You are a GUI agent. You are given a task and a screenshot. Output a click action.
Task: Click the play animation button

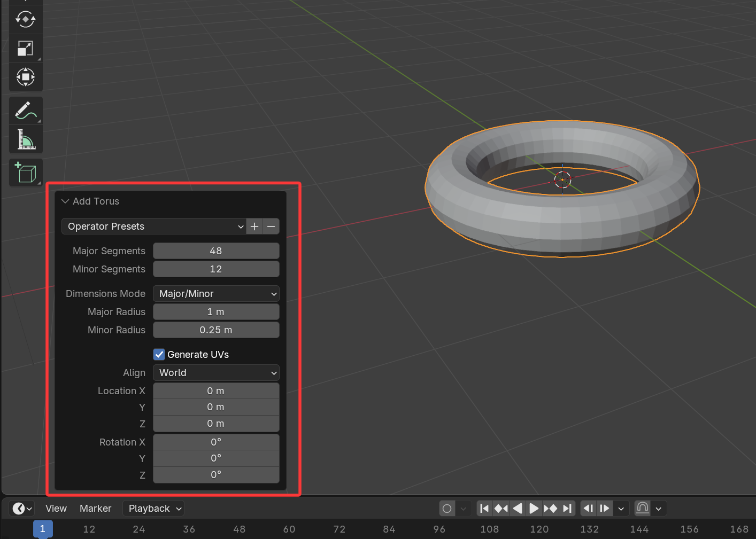pos(534,509)
